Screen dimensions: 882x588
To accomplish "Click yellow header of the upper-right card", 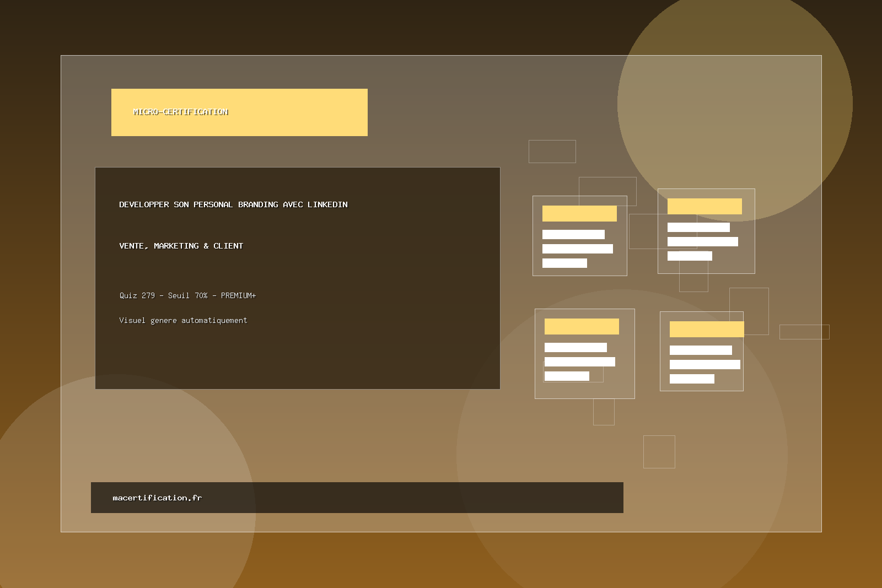I will point(704,206).
